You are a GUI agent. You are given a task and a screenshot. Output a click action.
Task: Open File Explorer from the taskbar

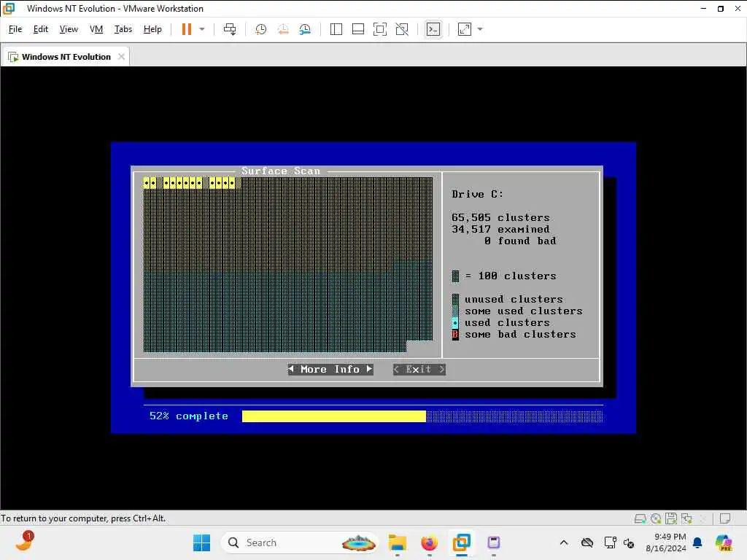tap(398, 542)
